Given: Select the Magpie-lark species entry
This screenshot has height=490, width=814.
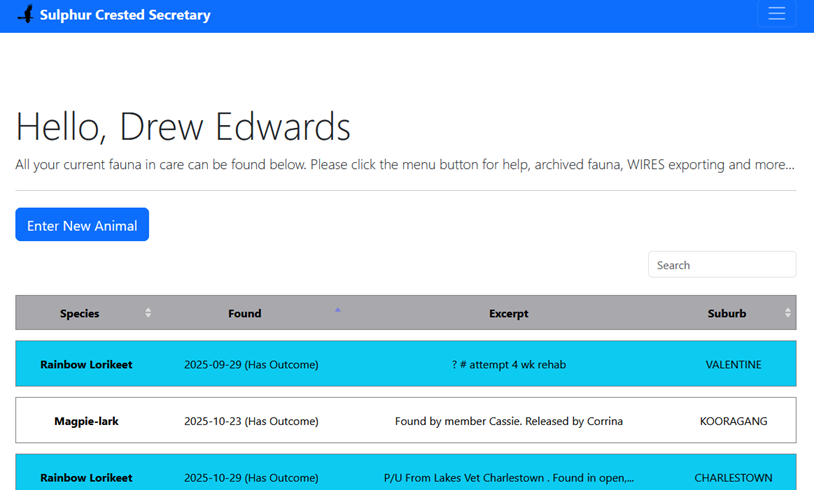Looking at the screenshot, I should coord(86,421).
